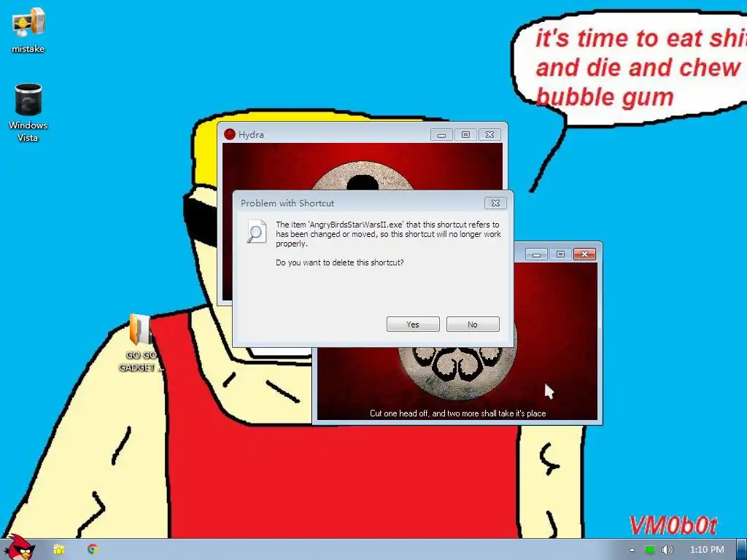Open the 1:10 PM clock

[x=707, y=550]
